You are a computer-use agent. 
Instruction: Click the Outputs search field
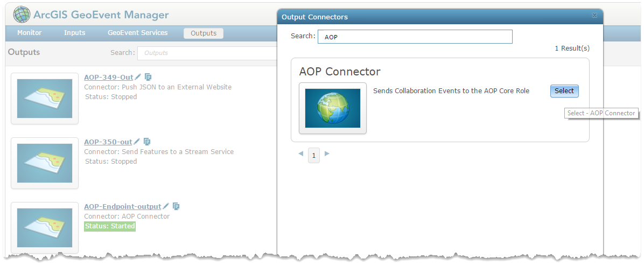(x=207, y=53)
